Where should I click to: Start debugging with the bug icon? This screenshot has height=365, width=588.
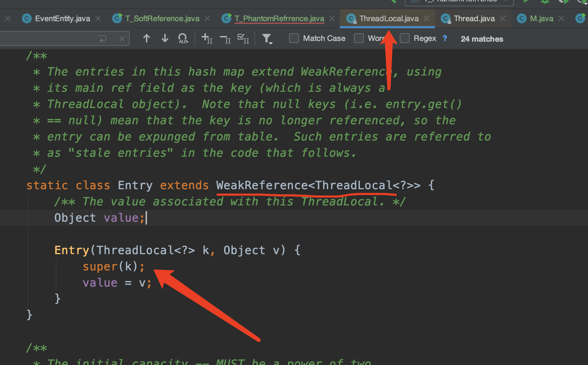pyautogui.click(x=545, y=2)
